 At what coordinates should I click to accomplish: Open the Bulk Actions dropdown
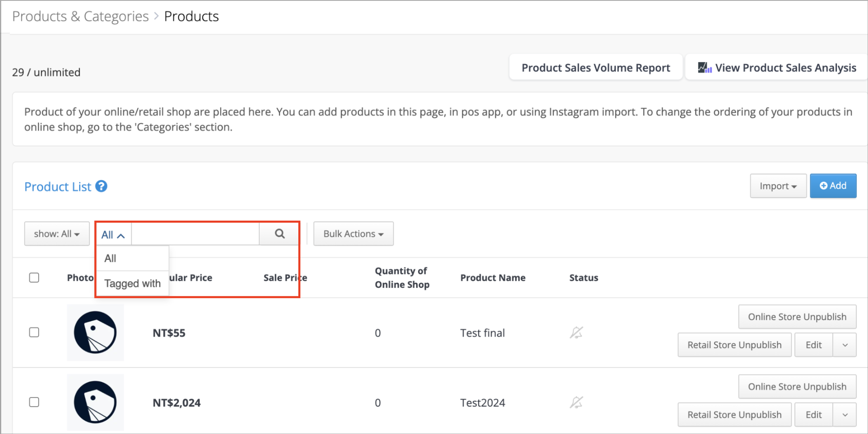pyautogui.click(x=354, y=234)
